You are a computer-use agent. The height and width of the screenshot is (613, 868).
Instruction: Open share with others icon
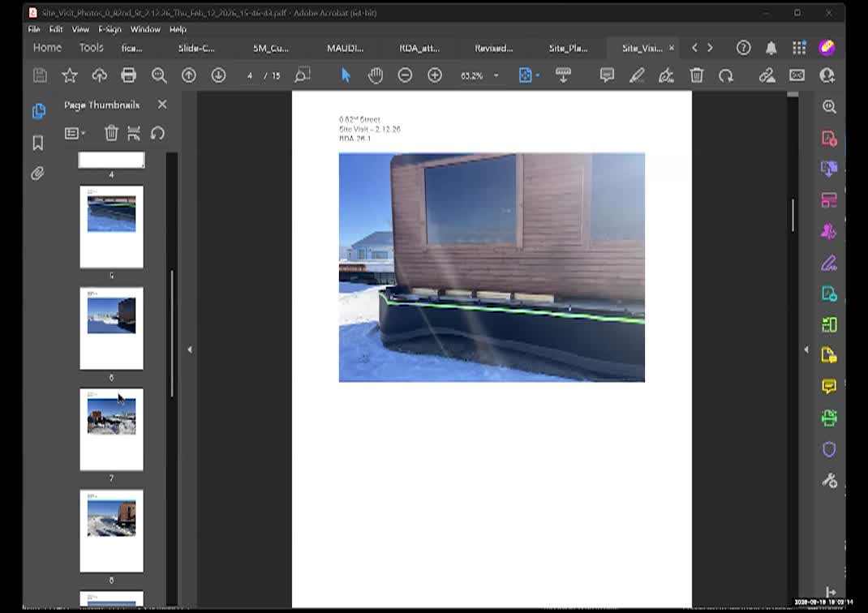pos(827,75)
